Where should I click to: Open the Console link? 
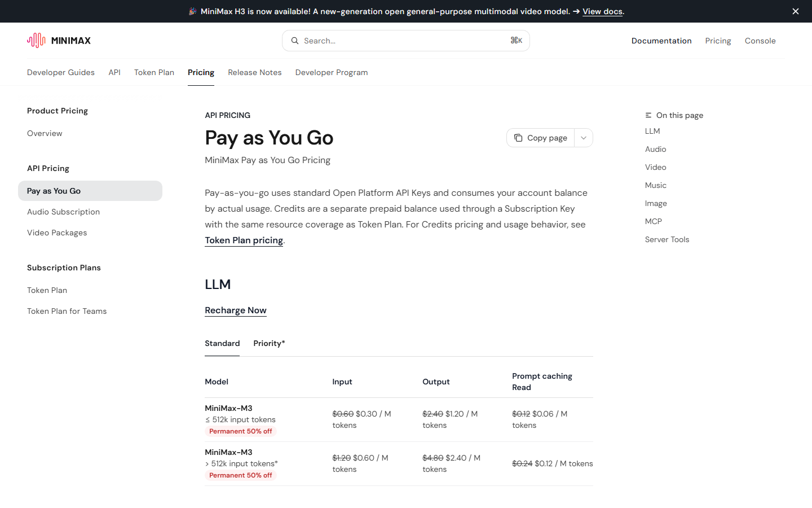tap(760, 41)
